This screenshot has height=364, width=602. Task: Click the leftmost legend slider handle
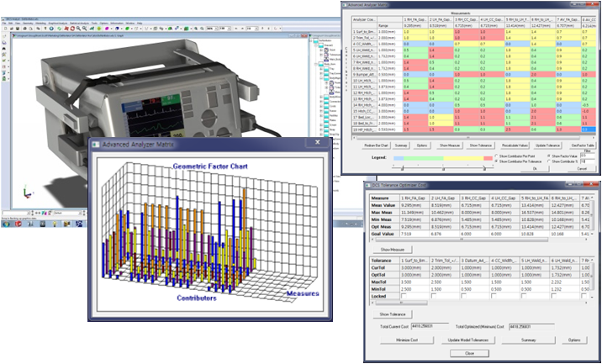click(x=402, y=169)
